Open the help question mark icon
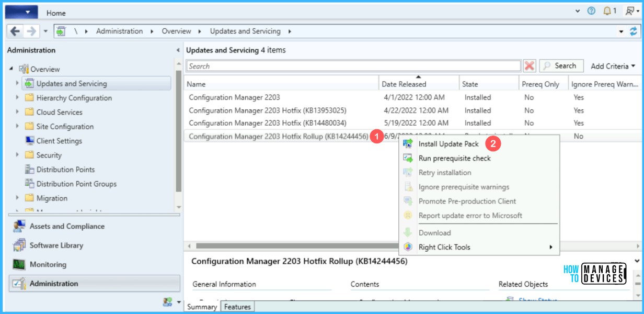The height and width of the screenshot is (314, 644). (591, 11)
